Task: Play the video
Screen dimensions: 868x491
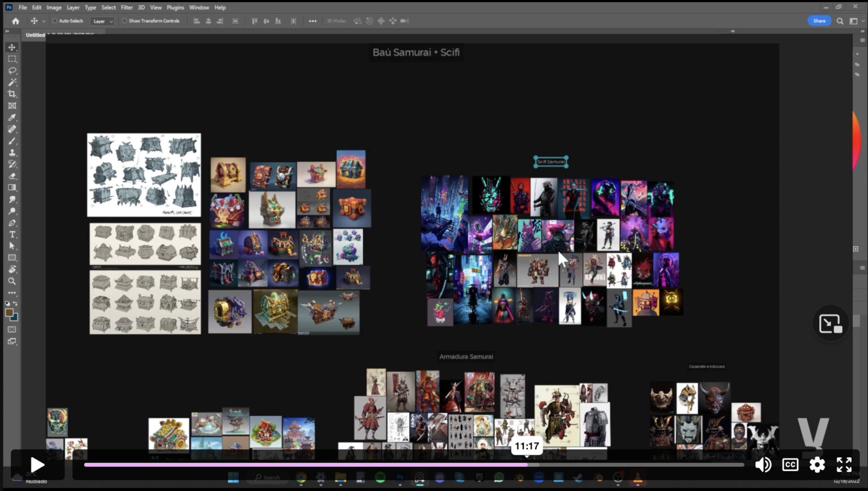Action: click(x=37, y=464)
